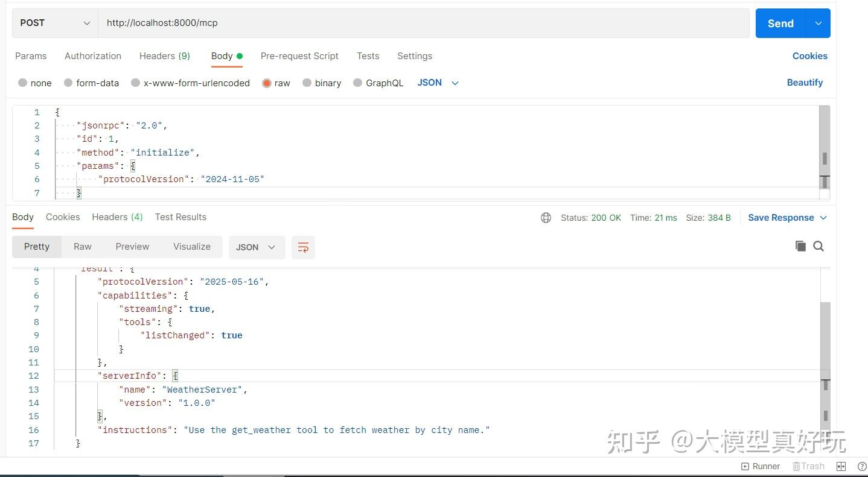The width and height of the screenshot is (868, 477).
Task: Toggle the two-pane layout icon
Action: [841, 466]
